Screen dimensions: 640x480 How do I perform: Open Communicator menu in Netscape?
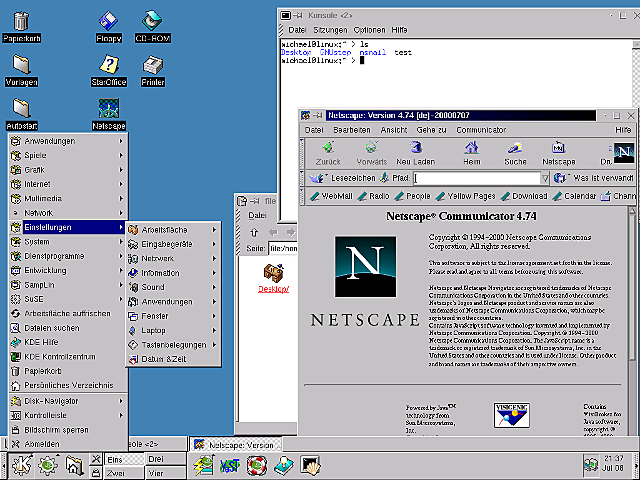481,130
